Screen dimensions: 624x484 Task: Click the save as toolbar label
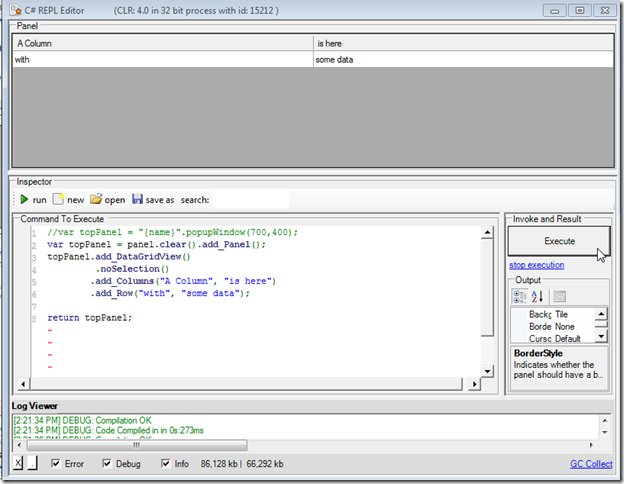[160, 200]
